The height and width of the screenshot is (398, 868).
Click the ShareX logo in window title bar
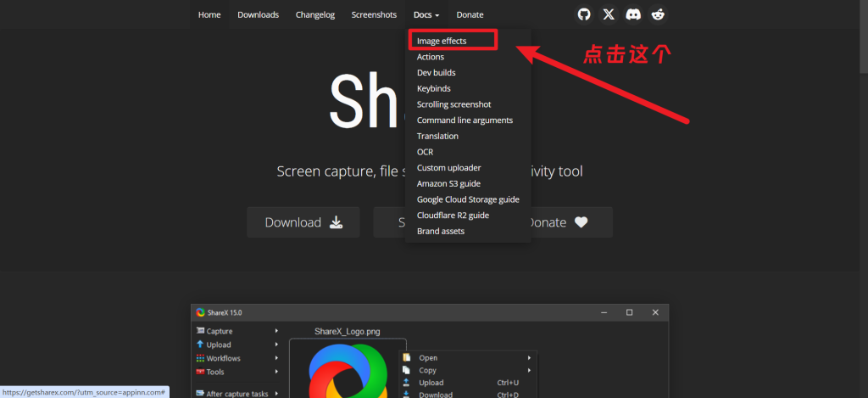tap(200, 312)
